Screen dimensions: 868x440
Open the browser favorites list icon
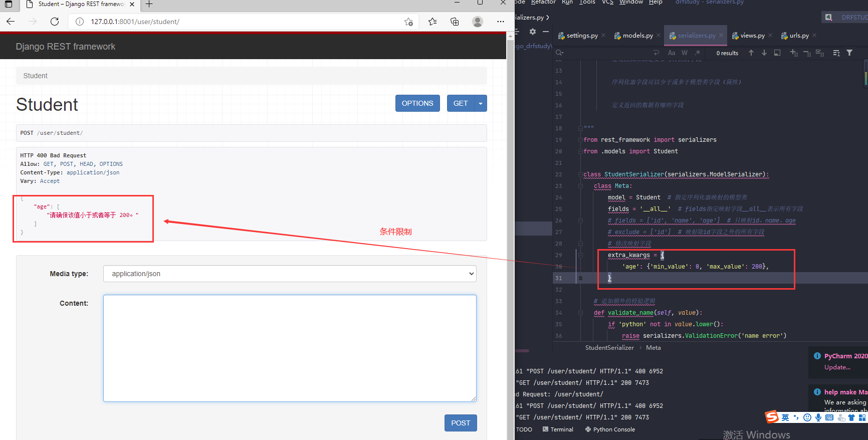tap(432, 22)
